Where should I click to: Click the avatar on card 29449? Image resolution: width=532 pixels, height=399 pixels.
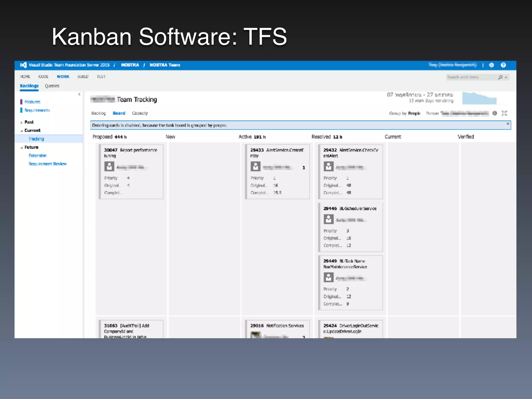click(328, 277)
